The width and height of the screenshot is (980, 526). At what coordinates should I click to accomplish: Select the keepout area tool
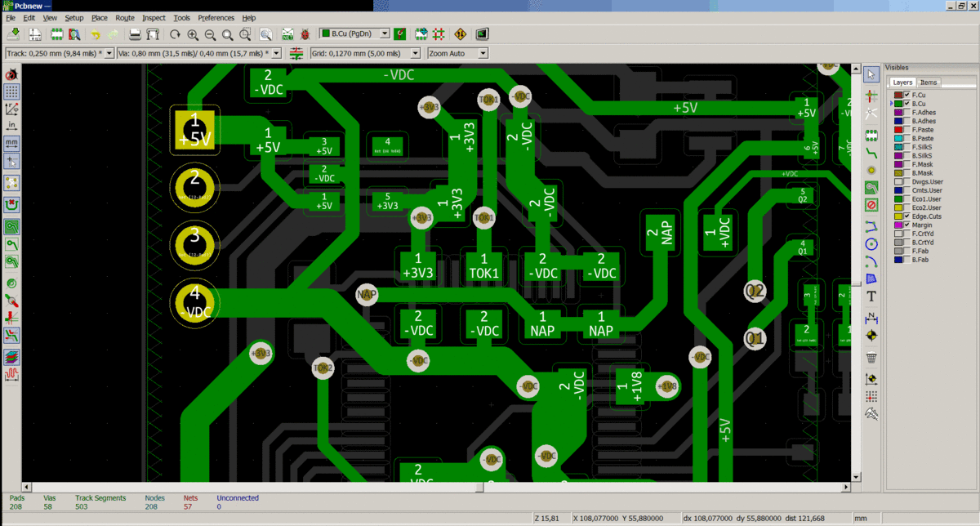click(871, 205)
